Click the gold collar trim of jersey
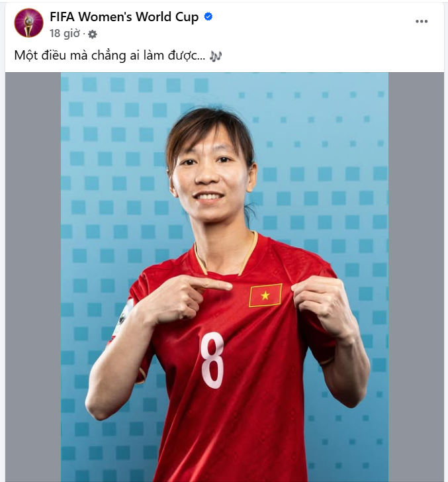 click(x=225, y=255)
